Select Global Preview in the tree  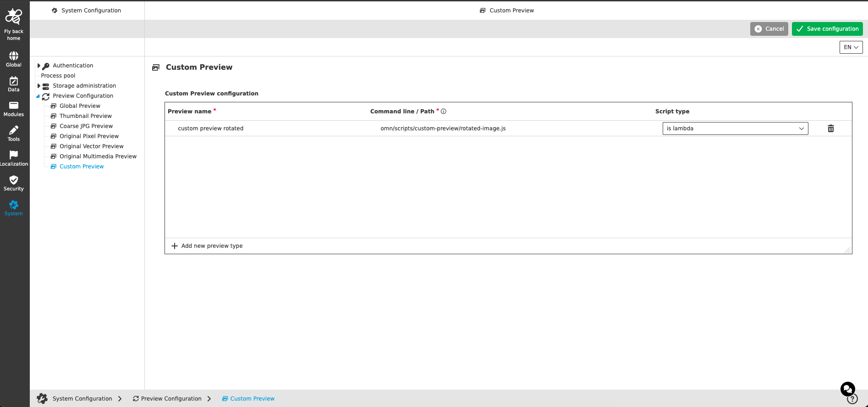80,106
